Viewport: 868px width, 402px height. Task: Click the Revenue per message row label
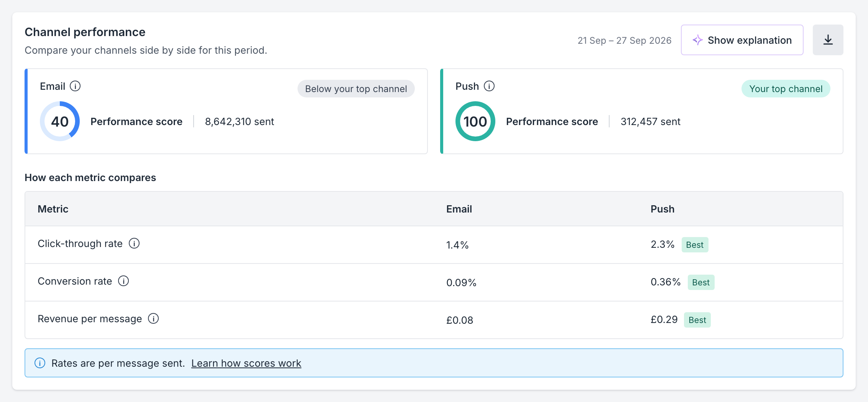(x=90, y=319)
